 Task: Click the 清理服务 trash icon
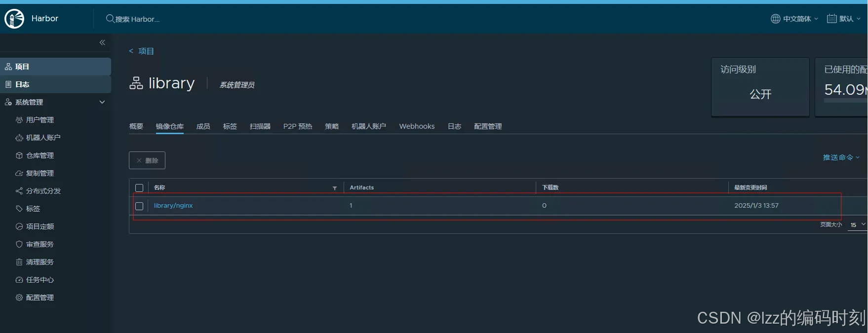pos(19,262)
